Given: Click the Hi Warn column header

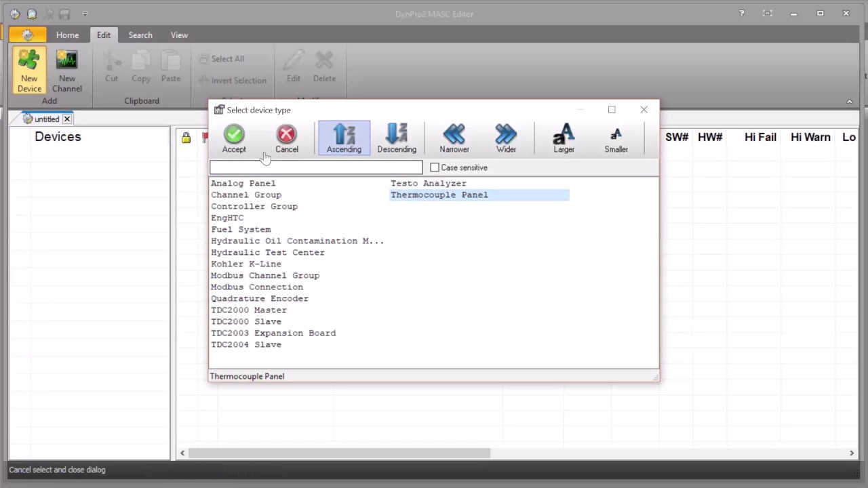Looking at the screenshot, I should click(x=810, y=137).
